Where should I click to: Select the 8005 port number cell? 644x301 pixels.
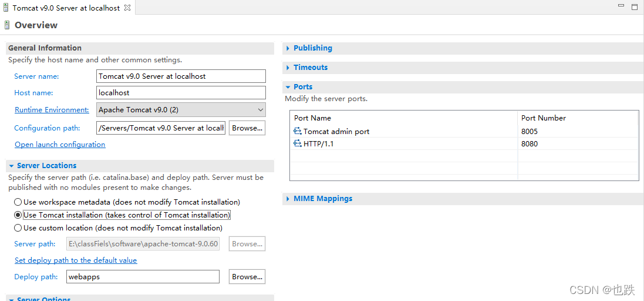(578, 132)
